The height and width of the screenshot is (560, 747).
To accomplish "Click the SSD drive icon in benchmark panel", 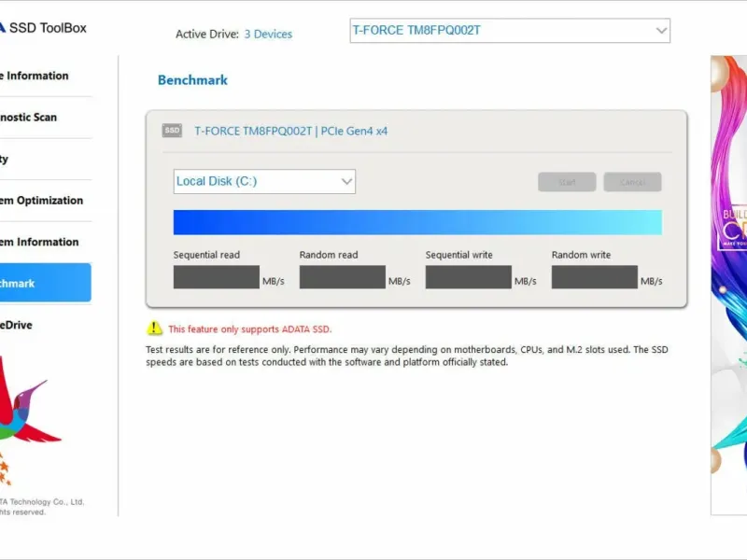I will pos(172,131).
